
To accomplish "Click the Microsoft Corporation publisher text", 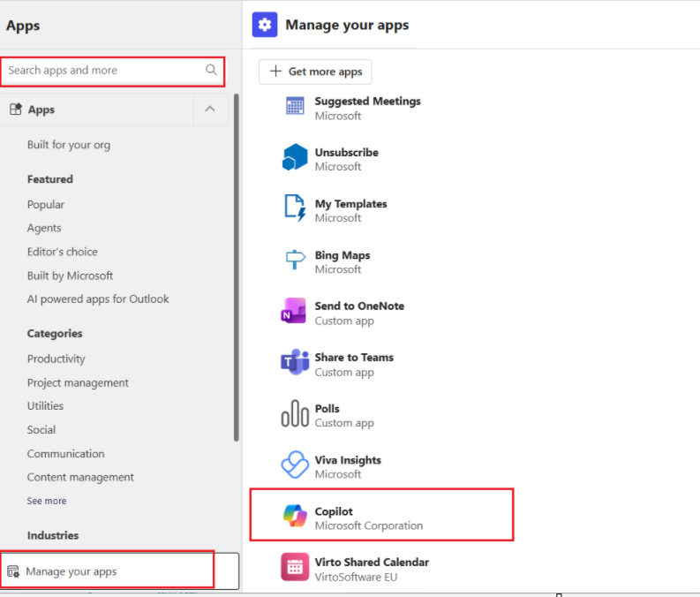I will tap(369, 526).
